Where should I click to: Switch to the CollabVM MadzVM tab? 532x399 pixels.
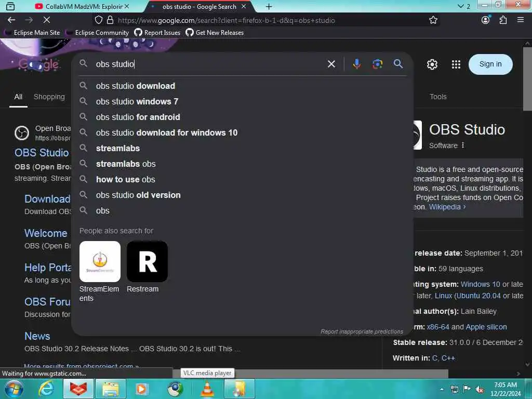click(x=83, y=6)
